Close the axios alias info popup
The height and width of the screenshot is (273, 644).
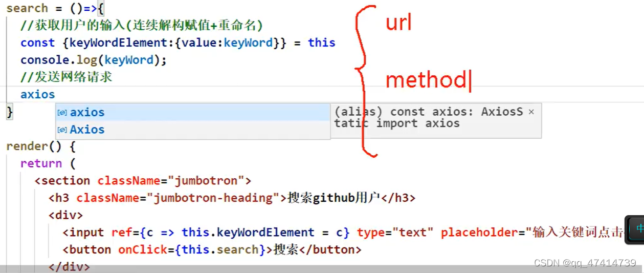[531, 112]
